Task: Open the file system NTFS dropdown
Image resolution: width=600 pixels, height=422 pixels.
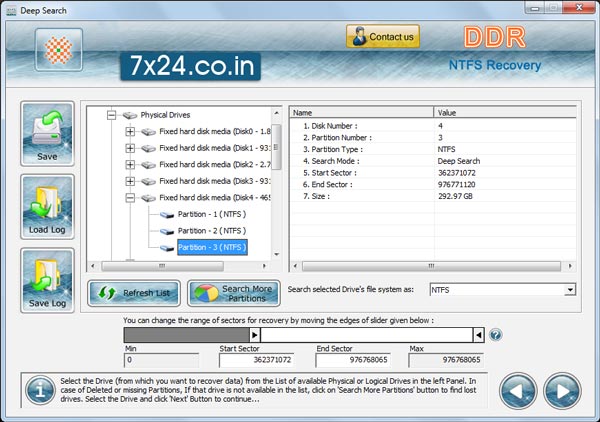Action: tap(570, 290)
